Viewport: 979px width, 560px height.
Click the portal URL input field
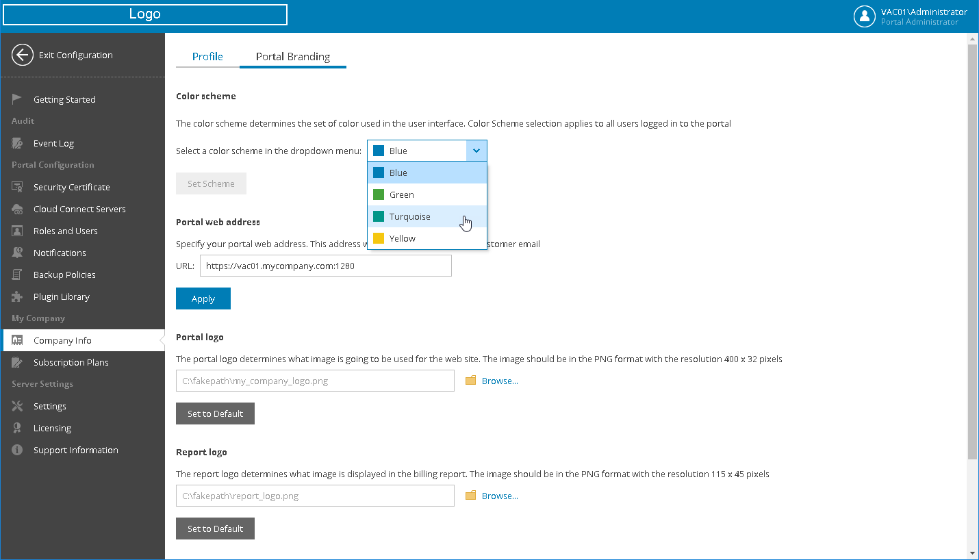pos(326,266)
